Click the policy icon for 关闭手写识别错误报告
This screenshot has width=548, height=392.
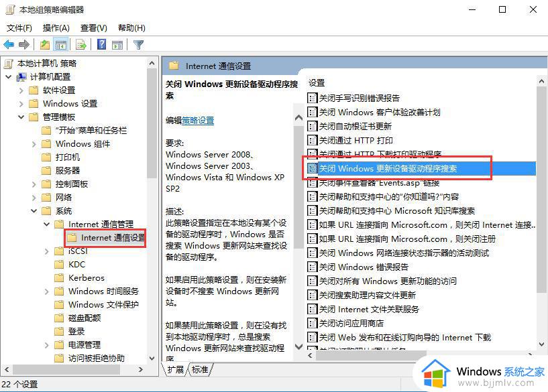(312, 98)
